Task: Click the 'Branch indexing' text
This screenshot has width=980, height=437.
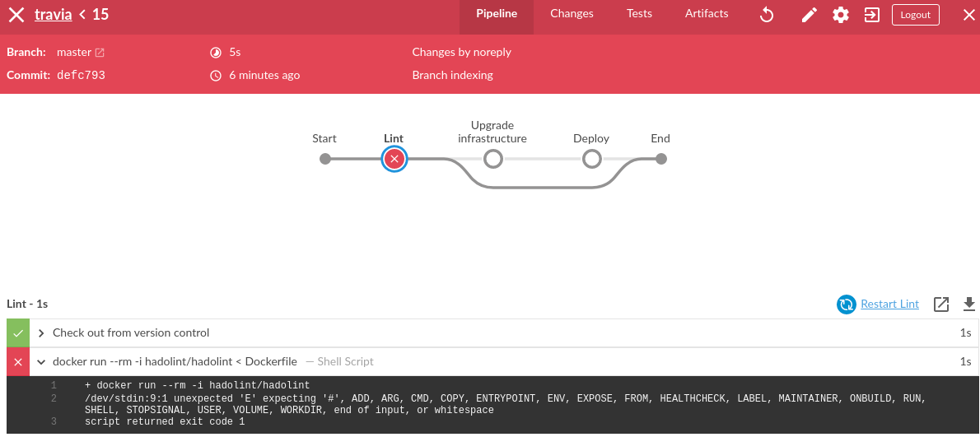Action: (x=452, y=76)
